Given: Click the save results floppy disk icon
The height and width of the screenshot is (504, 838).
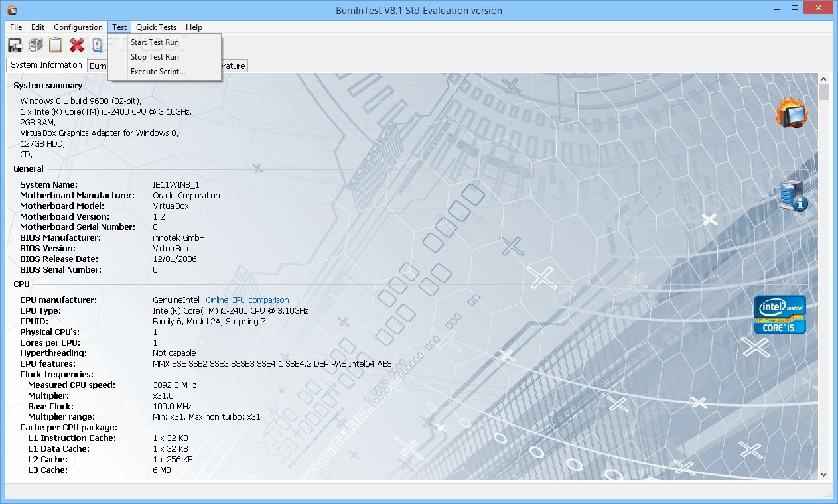Looking at the screenshot, I should coord(15,45).
